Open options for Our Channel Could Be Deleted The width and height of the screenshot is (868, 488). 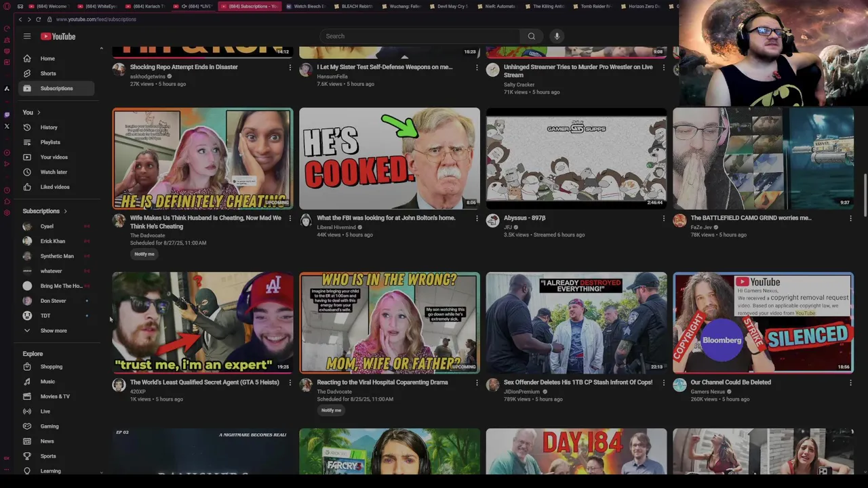click(x=850, y=383)
